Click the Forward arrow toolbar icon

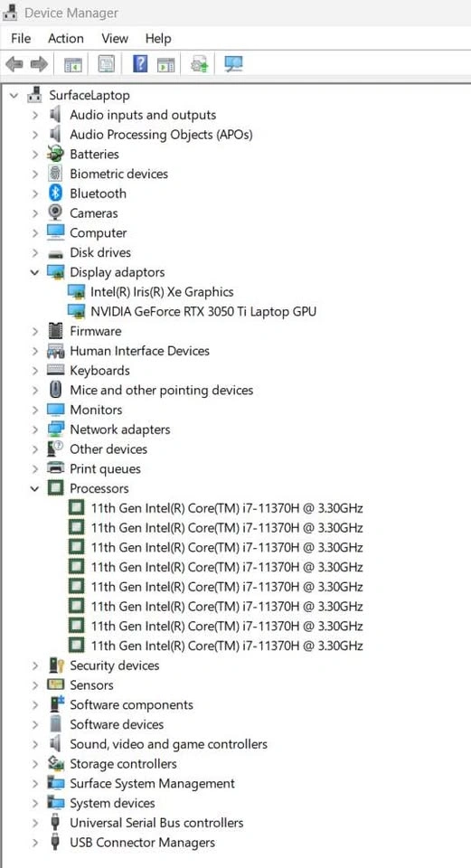point(39,64)
